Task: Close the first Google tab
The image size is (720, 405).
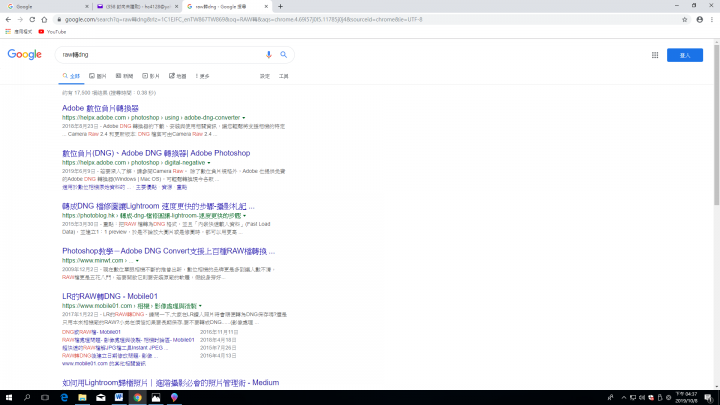Action: pos(87,6)
